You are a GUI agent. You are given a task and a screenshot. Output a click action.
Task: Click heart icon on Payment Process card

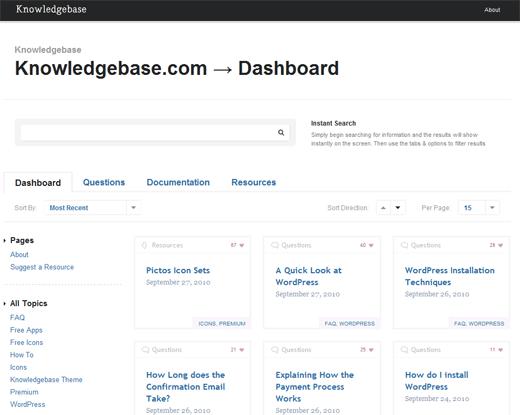click(371, 350)
